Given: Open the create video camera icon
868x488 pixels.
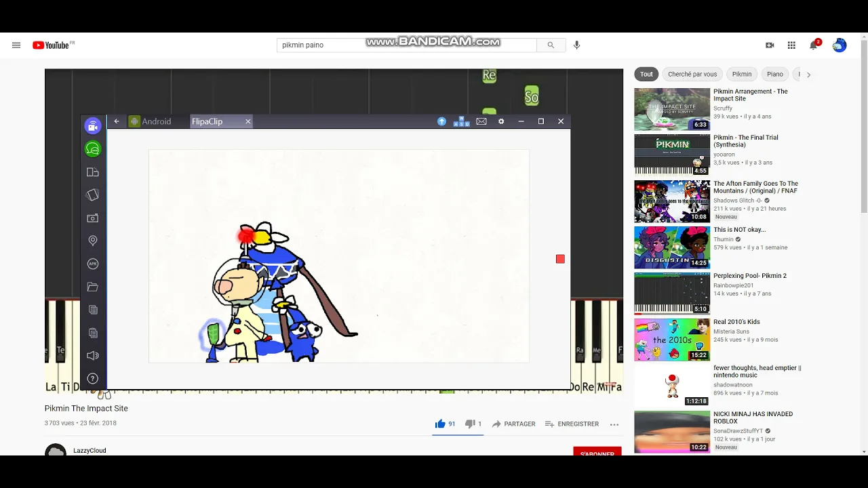Looking at the screenshot, I should pos(770,45).
